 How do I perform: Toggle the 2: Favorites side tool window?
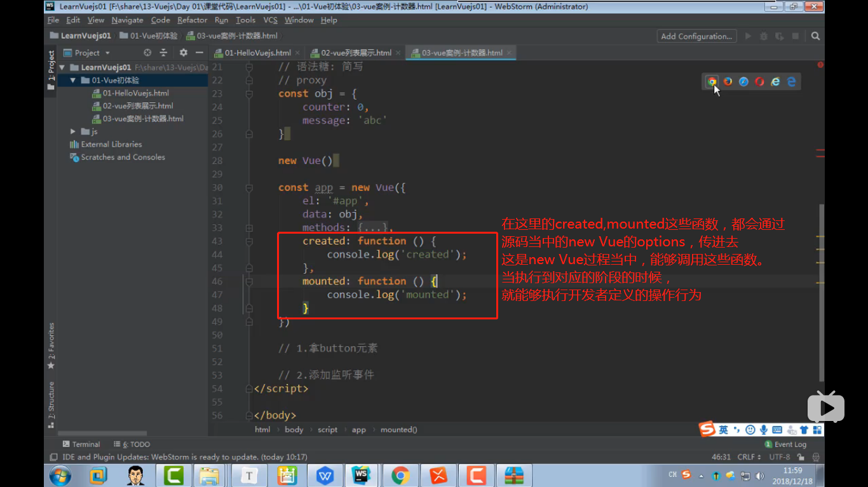click(x=51, y=346)
